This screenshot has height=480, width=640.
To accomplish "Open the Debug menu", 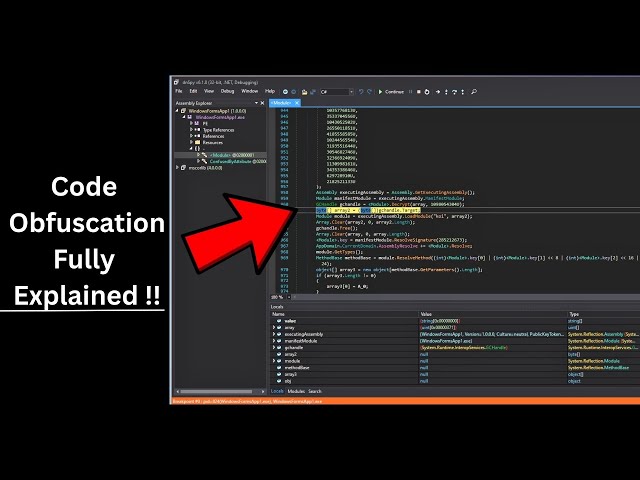I will point(227,91).
